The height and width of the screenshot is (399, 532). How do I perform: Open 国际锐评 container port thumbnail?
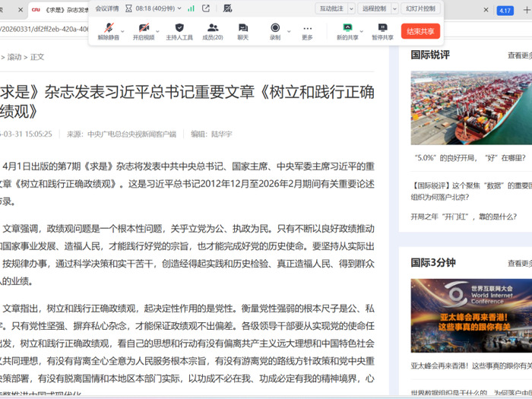pos(471,107)
